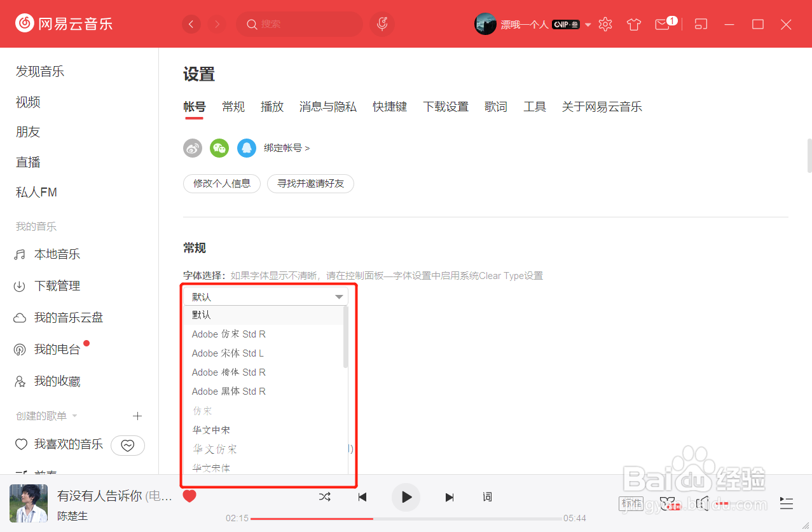Select font Adobe 宋体 Std L

click(263, 353)
